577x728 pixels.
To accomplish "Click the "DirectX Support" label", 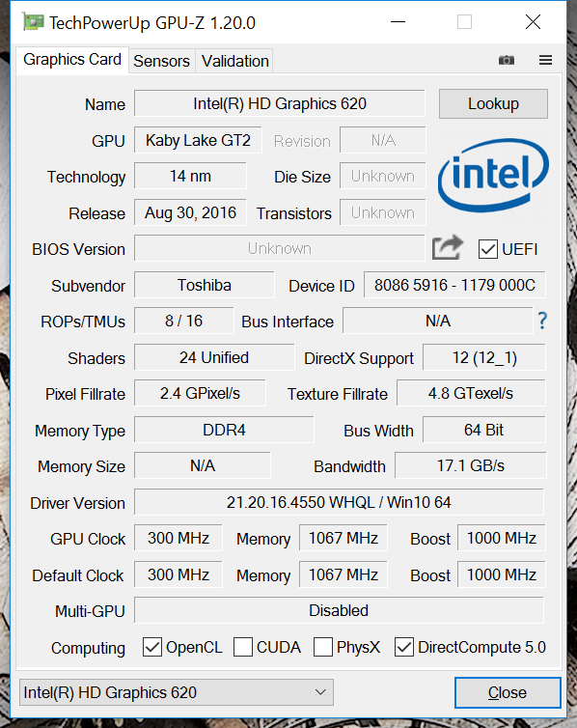I will point(359,359).
